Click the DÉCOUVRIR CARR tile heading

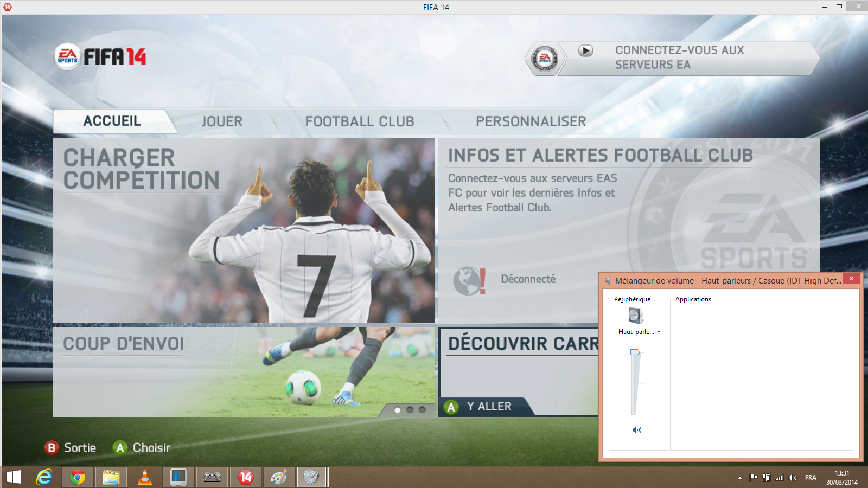point(523,343)
